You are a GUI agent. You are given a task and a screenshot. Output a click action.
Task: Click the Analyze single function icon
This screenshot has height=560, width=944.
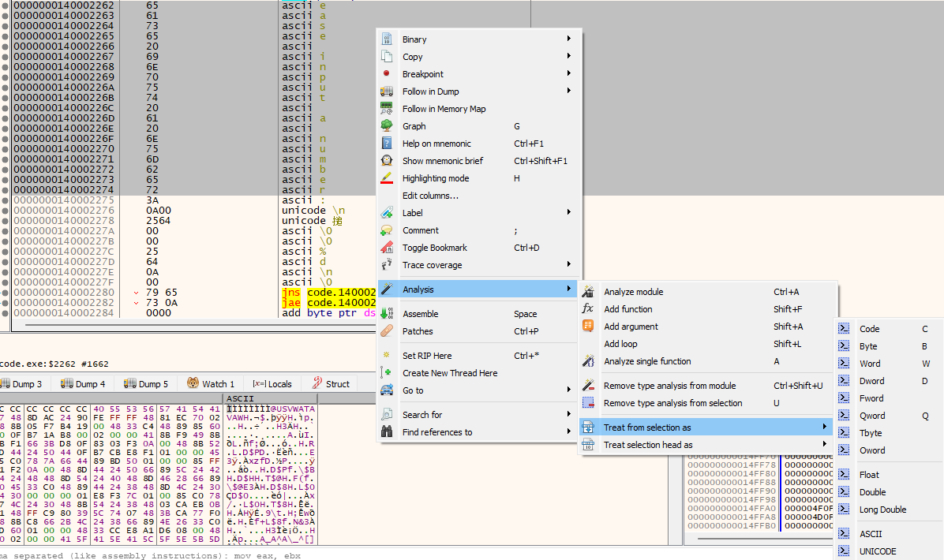588,361
